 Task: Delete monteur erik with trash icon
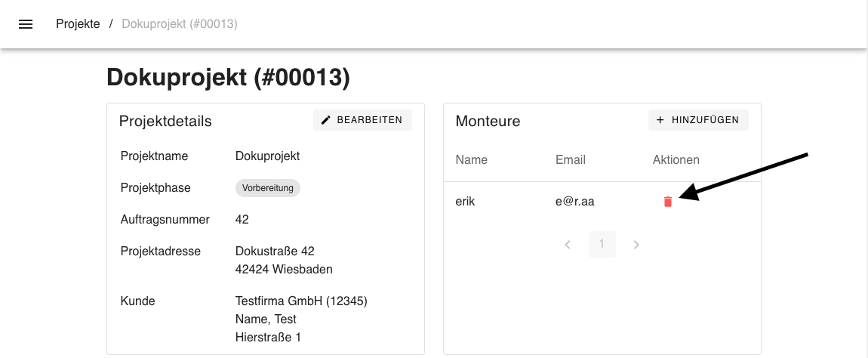click(667, 202)
